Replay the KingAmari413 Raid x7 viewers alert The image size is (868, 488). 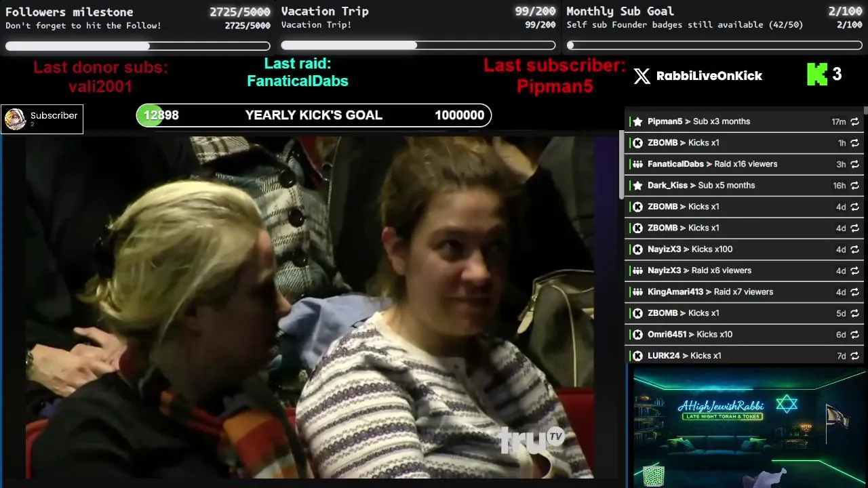pyautogui.click(x=854, y=292)
